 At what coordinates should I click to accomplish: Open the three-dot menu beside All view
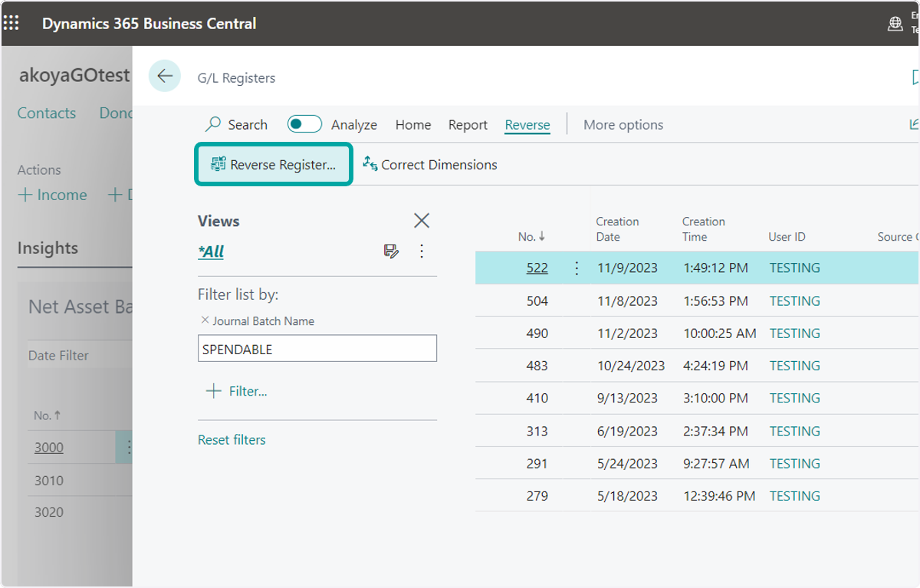pos(422,251)
